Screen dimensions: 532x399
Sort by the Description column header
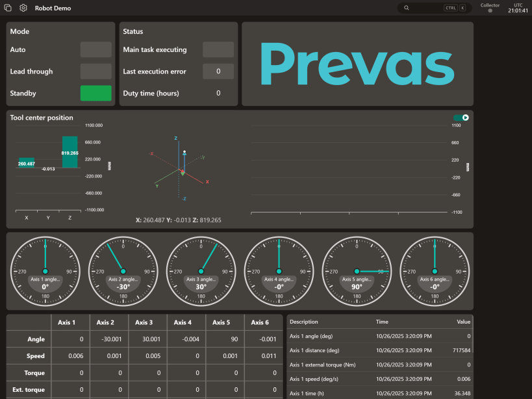303,322
